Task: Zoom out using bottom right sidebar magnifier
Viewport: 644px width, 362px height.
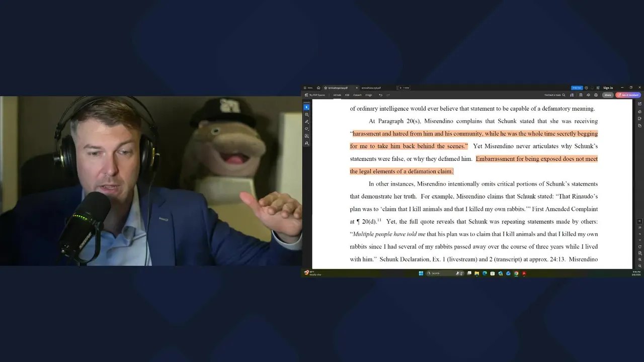Action: [x=639, y=266]
